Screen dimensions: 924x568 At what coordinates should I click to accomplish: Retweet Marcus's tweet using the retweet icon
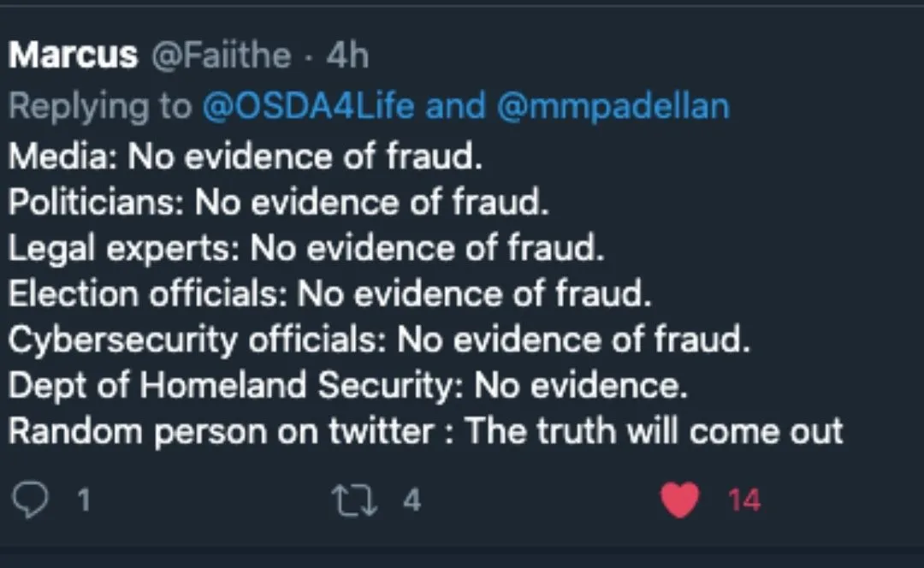click(x=356, y=500)
